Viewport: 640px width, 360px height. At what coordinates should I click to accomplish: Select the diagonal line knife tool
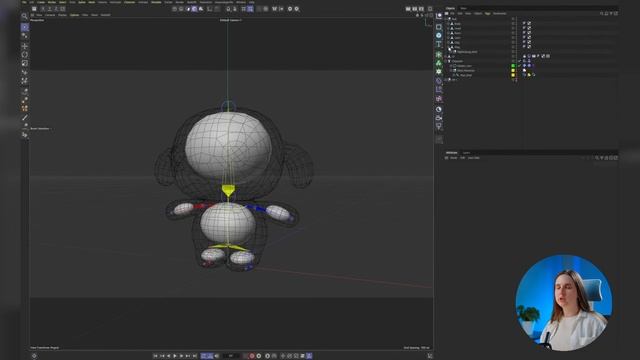tap(25, 118)
